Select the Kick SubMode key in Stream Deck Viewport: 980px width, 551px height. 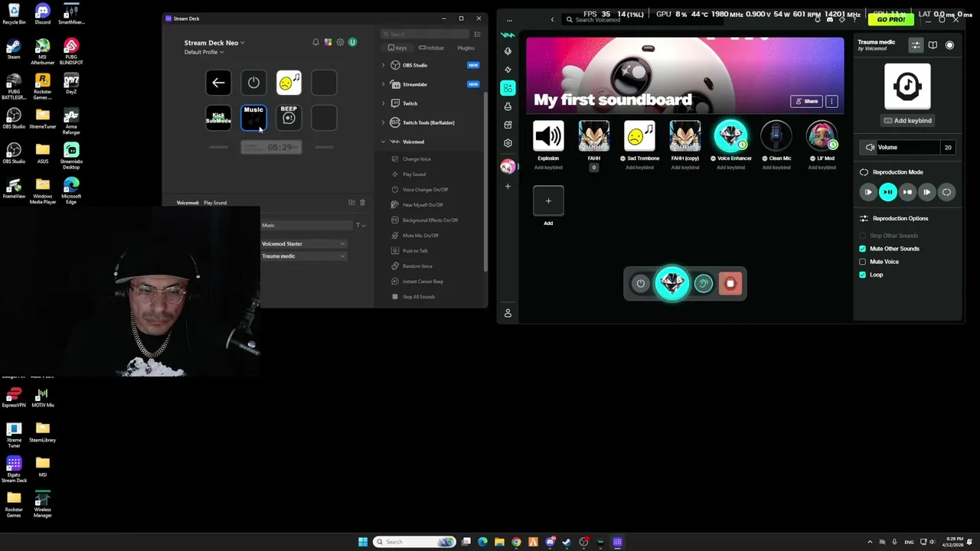click(218, 117)
